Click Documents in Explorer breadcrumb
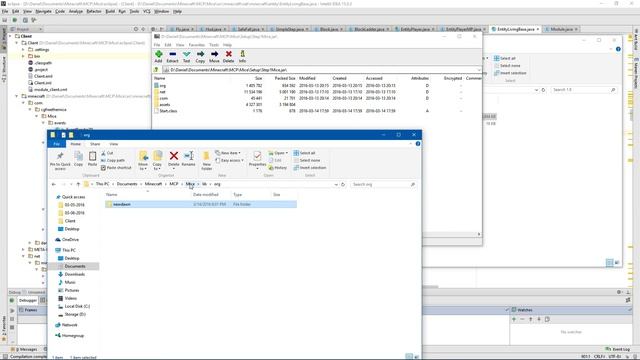 coord(127,184)
